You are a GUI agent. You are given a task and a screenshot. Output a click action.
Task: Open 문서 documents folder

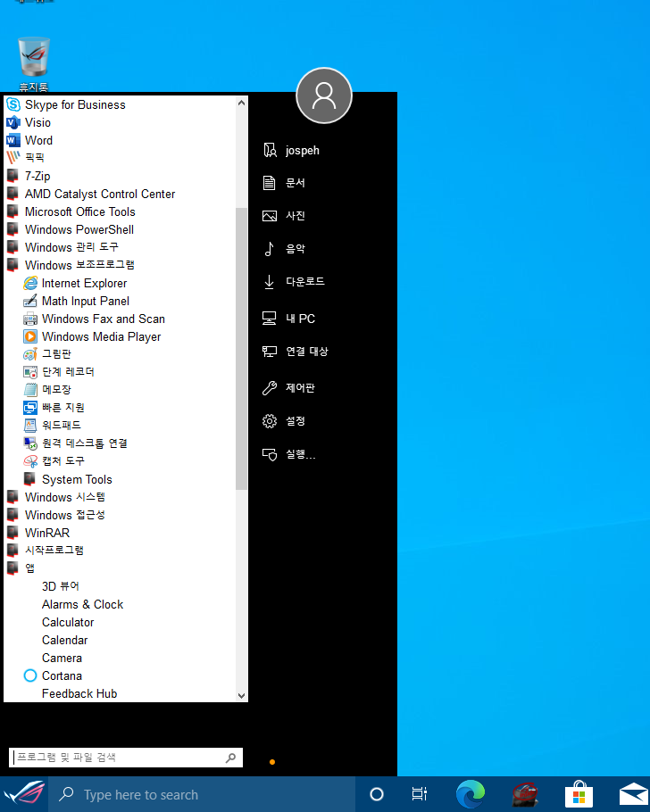pyautogui.click(x=284, y=183)
